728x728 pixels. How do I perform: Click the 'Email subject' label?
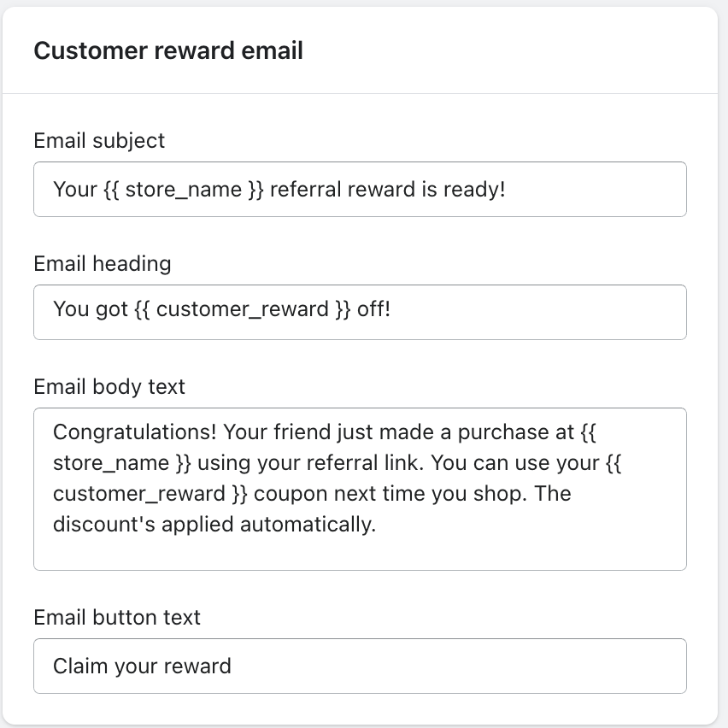click(x=99, y=140)
